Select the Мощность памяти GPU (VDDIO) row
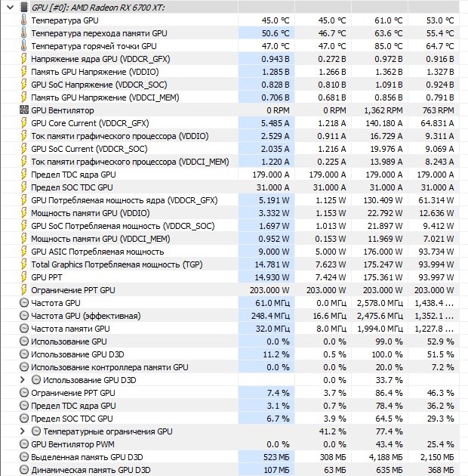The image size is (468, 476). click(230, 213)
